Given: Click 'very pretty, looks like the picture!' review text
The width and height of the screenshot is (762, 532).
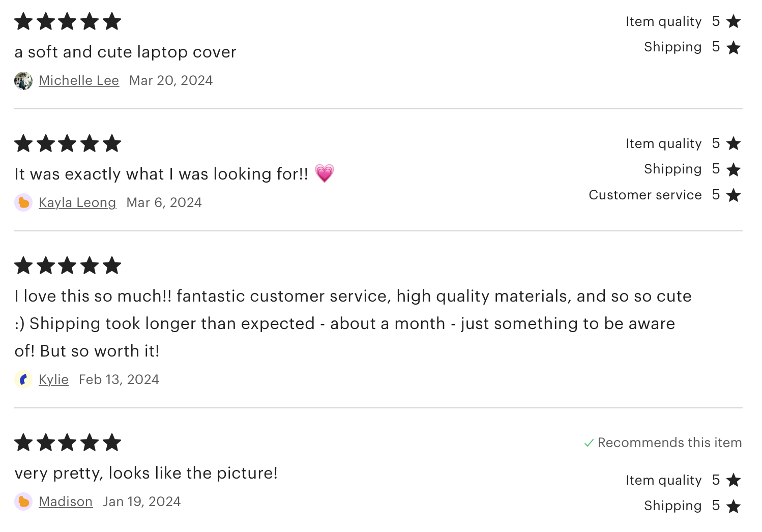Looking at the screenshot, I should click(146, 473).
